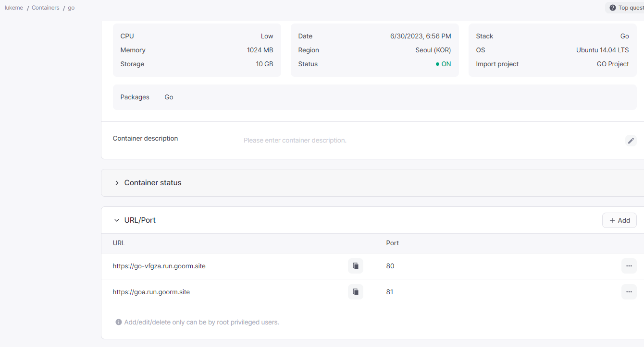Screen dimensions: 644x347
Task: Click the green ON status indicator
Action: tap(444, 64)
